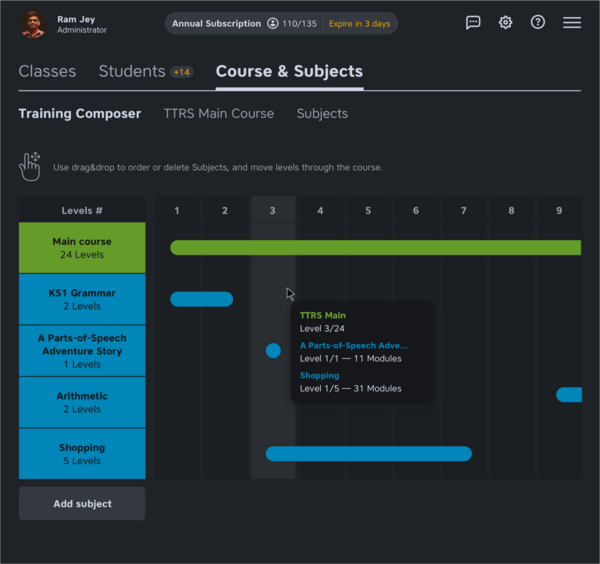Click the user count icon in subscription badge
The height and width of the screenshot is (564, 600).
click(x=273, y=23)
